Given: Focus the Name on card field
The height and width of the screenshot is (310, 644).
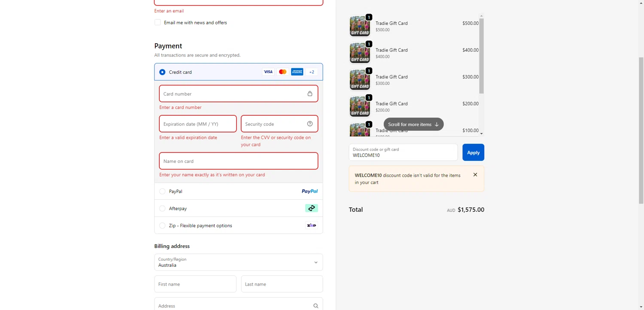Looking at the screenshot, I should (239, 161).
